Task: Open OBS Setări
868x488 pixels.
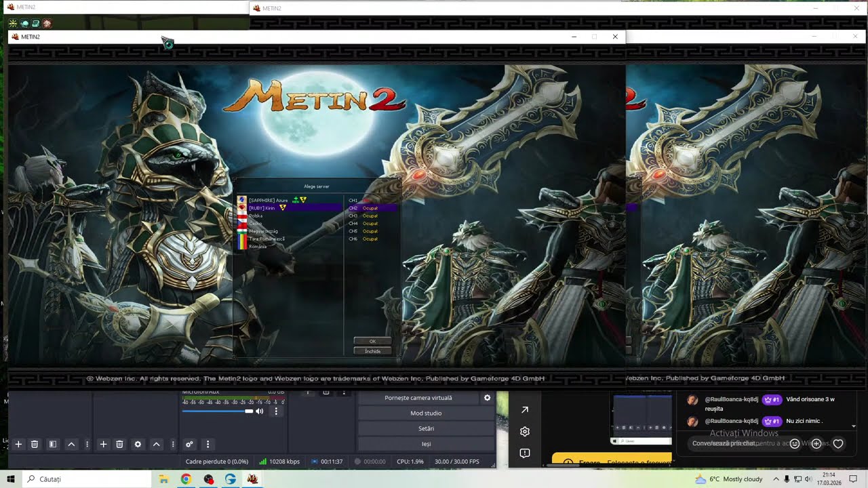Action: point(426,428)
